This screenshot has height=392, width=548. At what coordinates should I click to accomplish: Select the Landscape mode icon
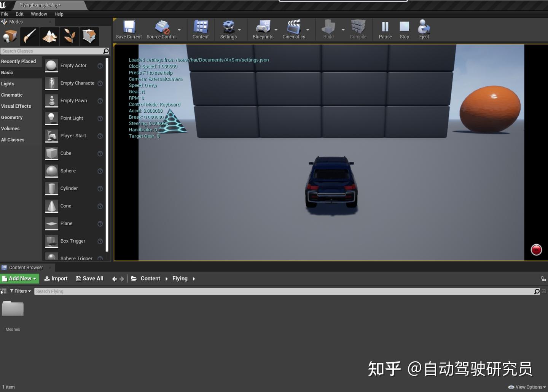click(x=49, y=36)
